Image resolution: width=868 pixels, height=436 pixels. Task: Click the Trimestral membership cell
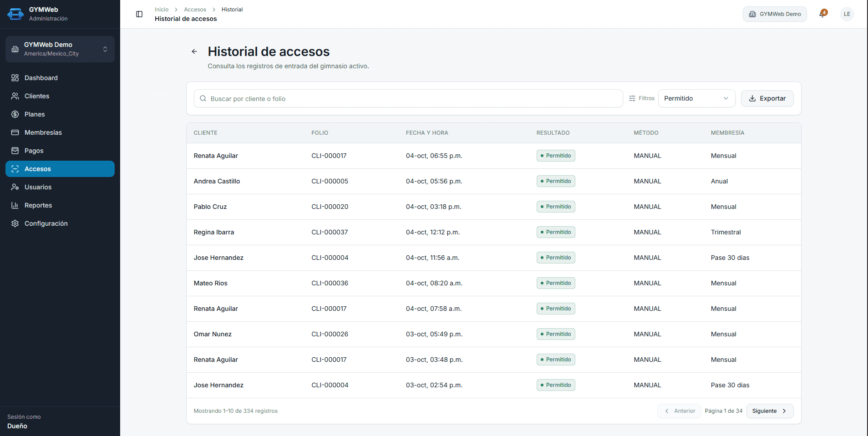[x=726, y=232]
